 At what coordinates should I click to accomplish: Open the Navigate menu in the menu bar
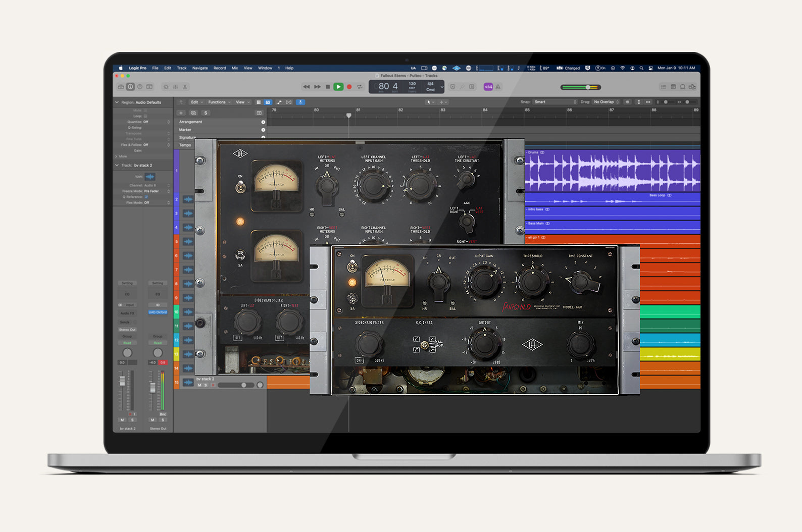click(x=200, y=68)
